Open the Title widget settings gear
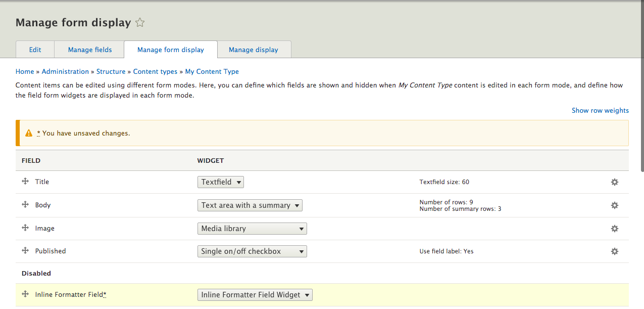 point(614,182)
